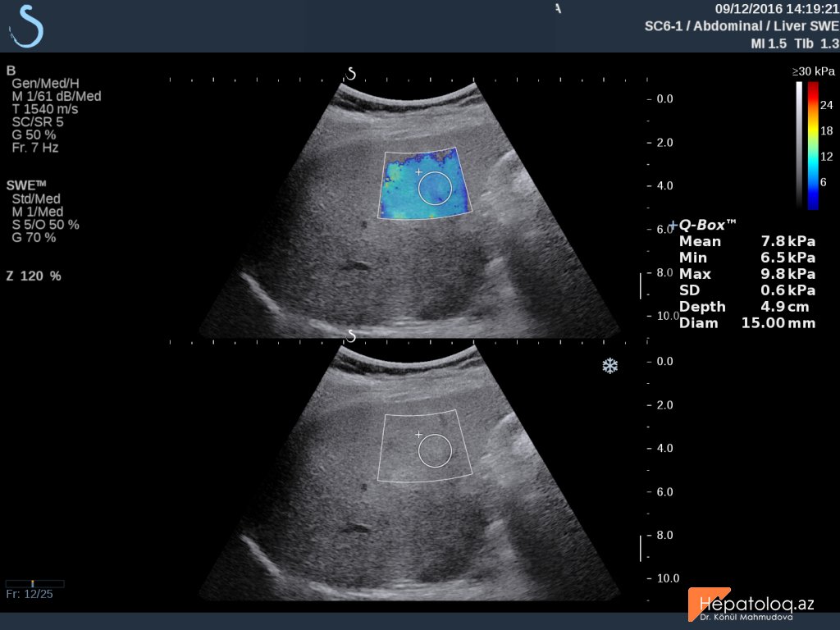The image size is (840, 630).
Task: Click the Q-Box circle in the lower B-mode image
Action: pos(435,451)
